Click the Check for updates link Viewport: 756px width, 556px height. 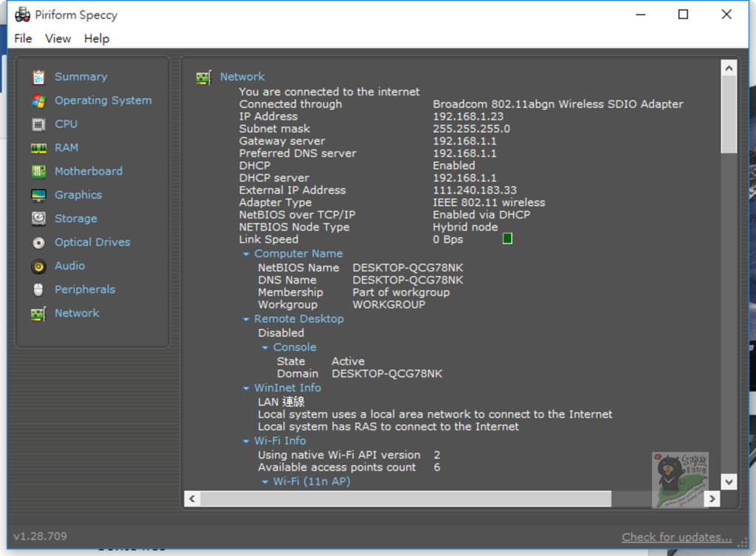(677, 537)
